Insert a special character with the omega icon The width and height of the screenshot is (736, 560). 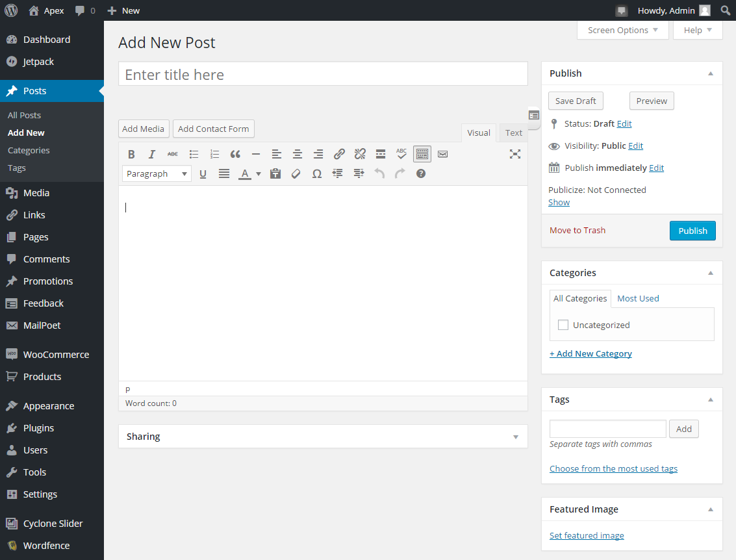317,173
